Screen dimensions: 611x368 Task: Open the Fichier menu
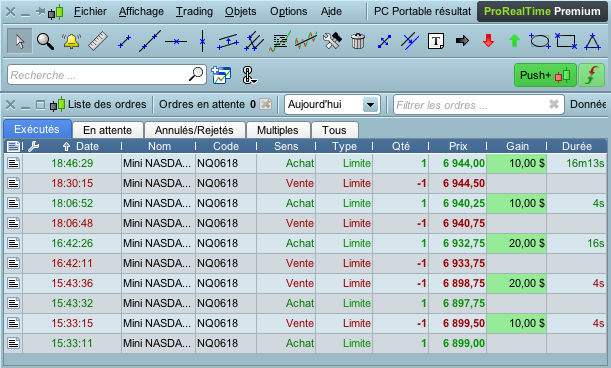coord(90,11)
